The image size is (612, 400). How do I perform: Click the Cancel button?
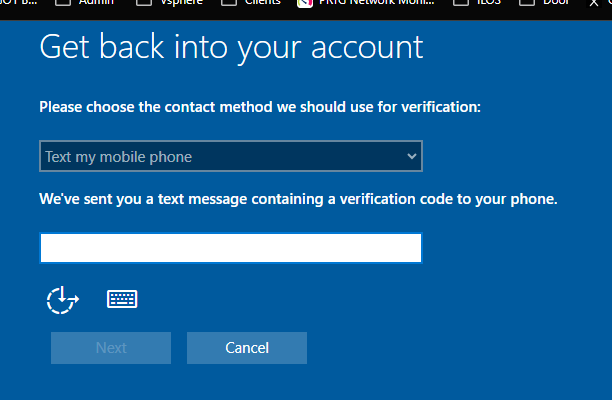coord(247,348)
